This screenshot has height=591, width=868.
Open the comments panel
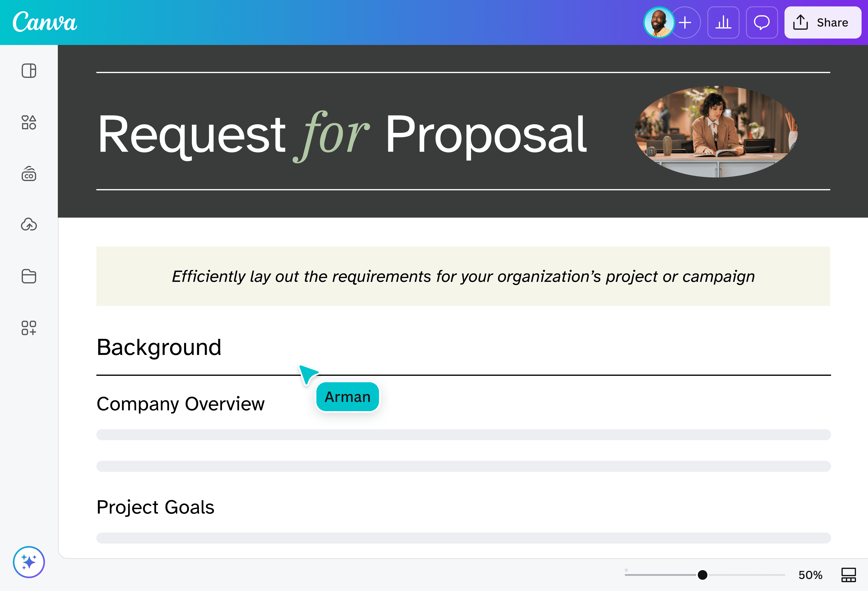762,22
